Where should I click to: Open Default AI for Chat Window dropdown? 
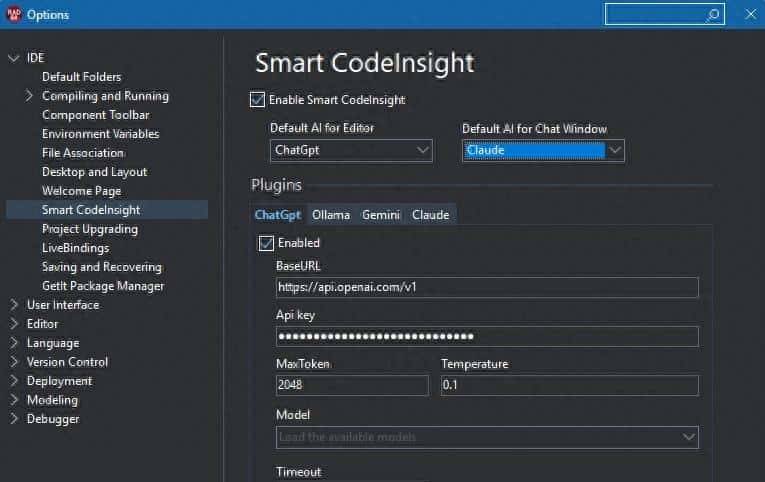pos(543,150)
